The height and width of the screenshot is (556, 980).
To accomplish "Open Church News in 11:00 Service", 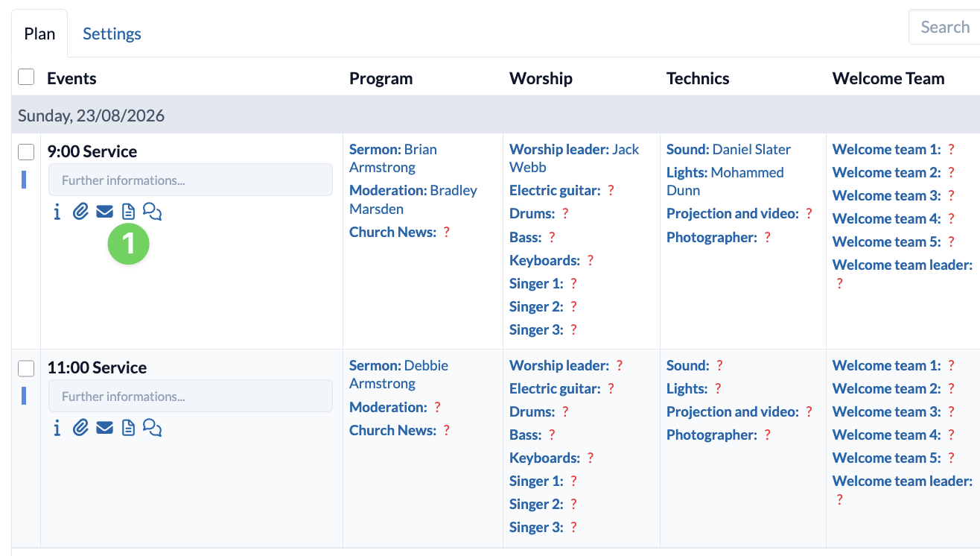I will [x=400, y=430].
